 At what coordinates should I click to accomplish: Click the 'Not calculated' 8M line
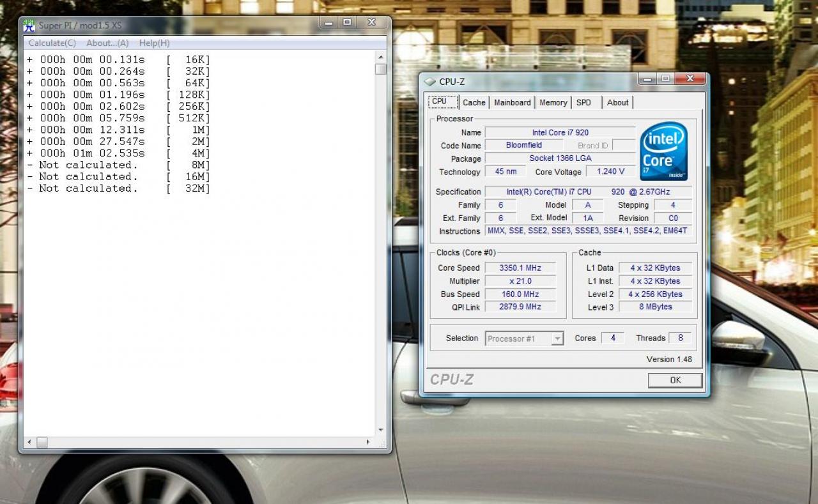pyautogui.click(x=118, y=165)
